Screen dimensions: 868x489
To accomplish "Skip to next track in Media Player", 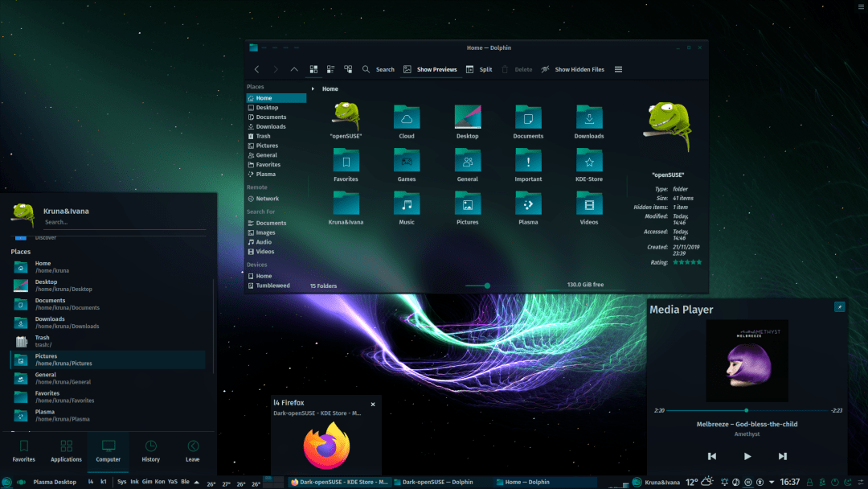I will [782, 456].
